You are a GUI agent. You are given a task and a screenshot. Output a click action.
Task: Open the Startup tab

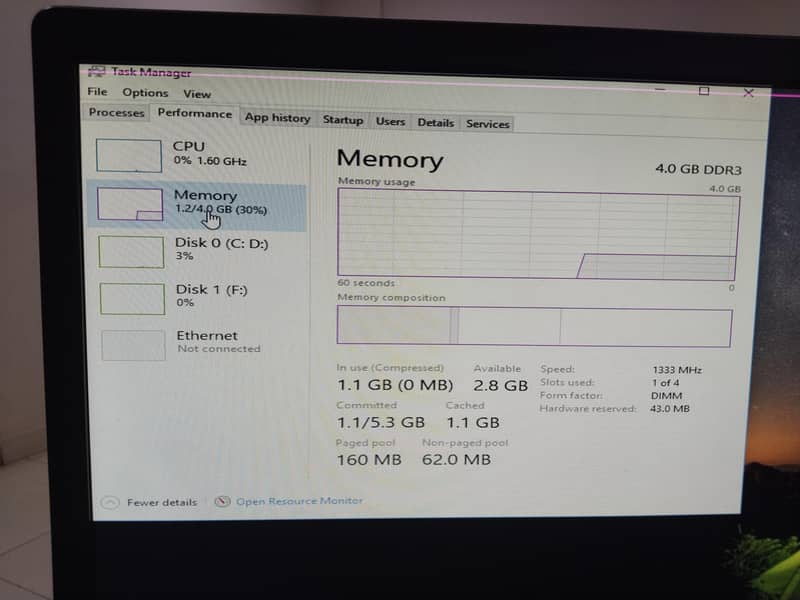pyautogui.click(x=342, y=120)
